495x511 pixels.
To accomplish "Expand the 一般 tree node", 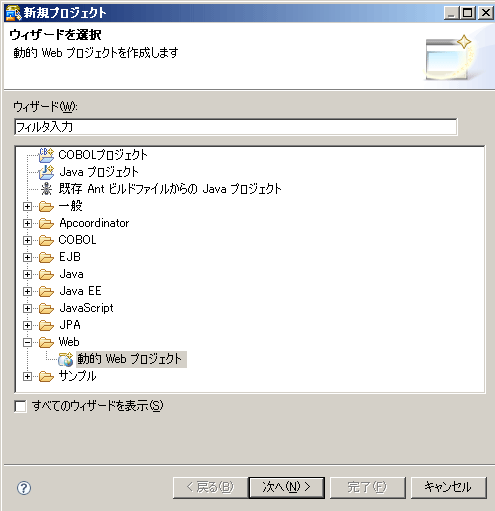I will point(27,207).
